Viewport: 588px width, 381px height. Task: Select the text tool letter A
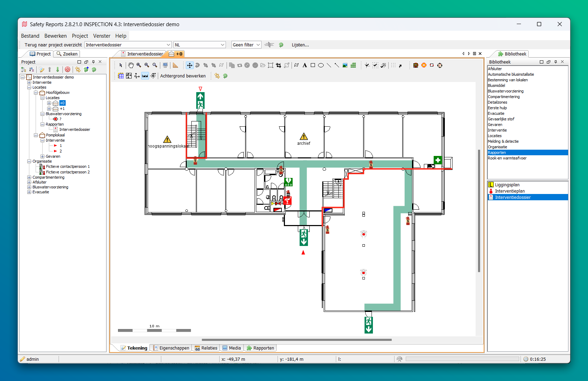click(x=304, y=65)
